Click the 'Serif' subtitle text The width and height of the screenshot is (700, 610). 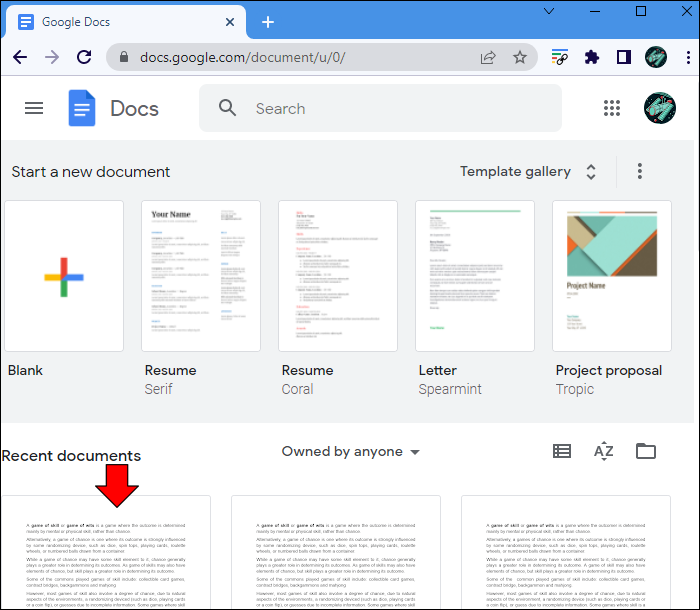[x=158, y=389]
